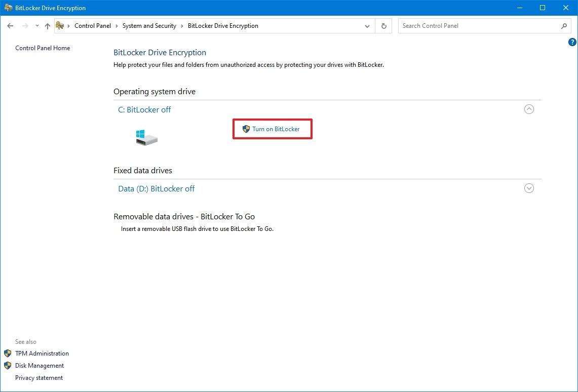Minimize the BitLocker window
578x392 pixels.
(519, 8)
